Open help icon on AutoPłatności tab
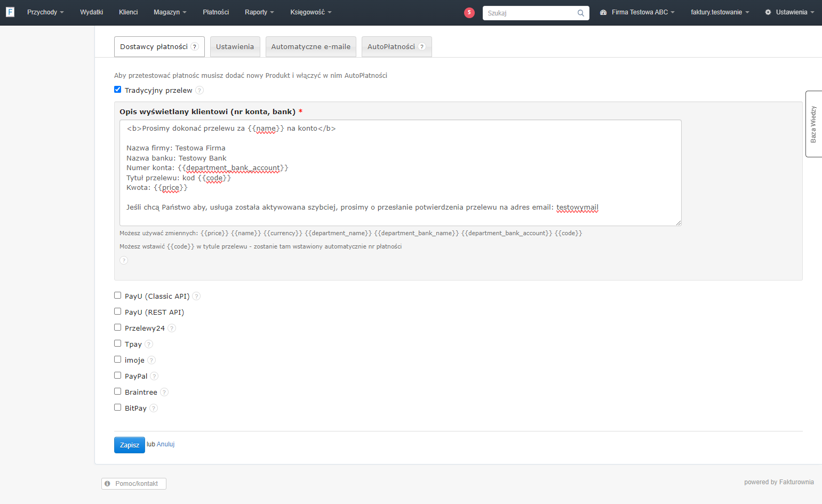The height and width of the screenshot is (504, 822). (x=422, y=46)
